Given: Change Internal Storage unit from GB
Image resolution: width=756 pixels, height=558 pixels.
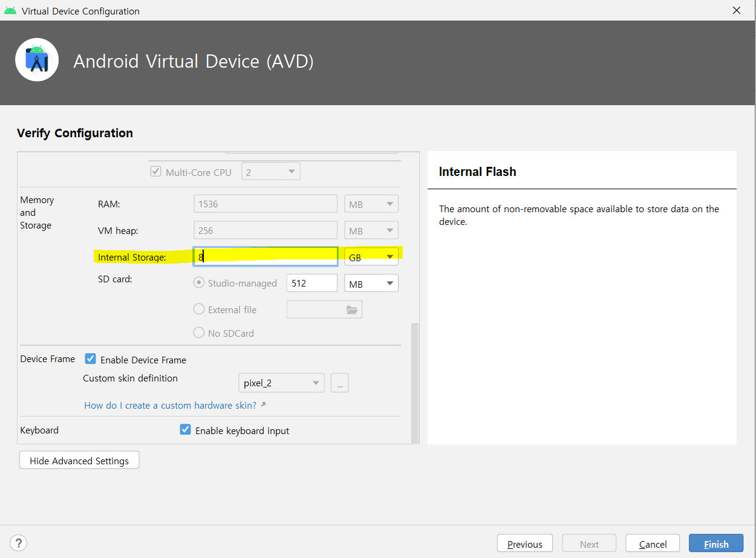Looking at the screenshot, I should tap(371, 257).
